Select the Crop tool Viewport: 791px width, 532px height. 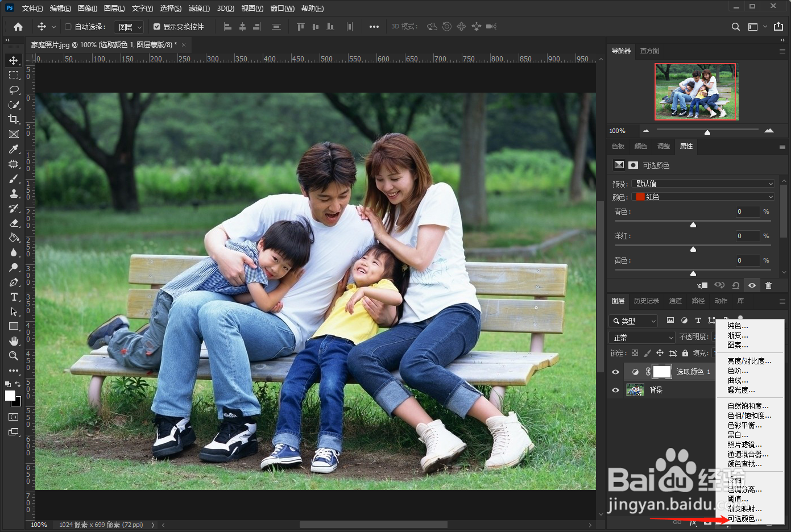click(x=14, y=119)
